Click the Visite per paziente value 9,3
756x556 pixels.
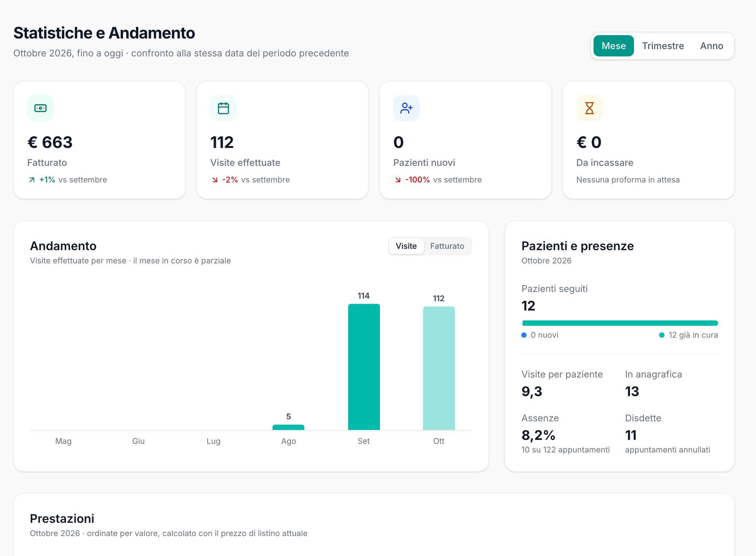tap(532, 391)
